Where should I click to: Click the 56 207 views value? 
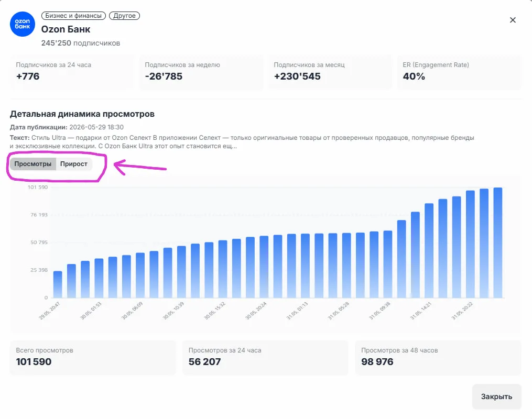pyautogui.click(x=204, y=362)
